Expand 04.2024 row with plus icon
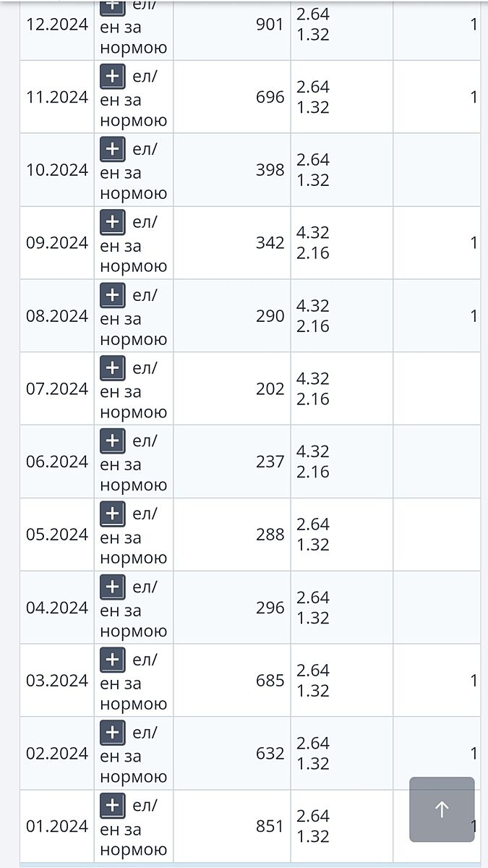488x868 pixels. point(112,587)
